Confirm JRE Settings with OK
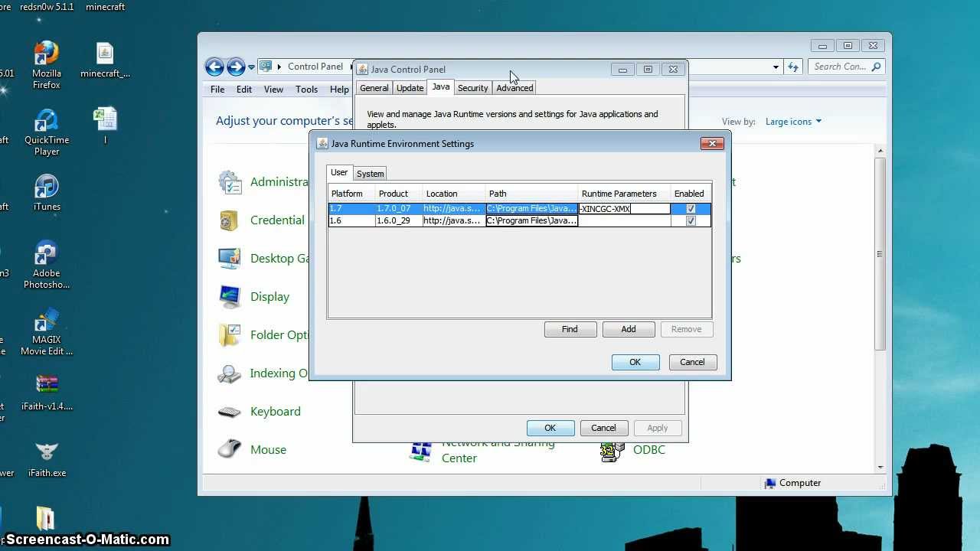 pos(635,362)
